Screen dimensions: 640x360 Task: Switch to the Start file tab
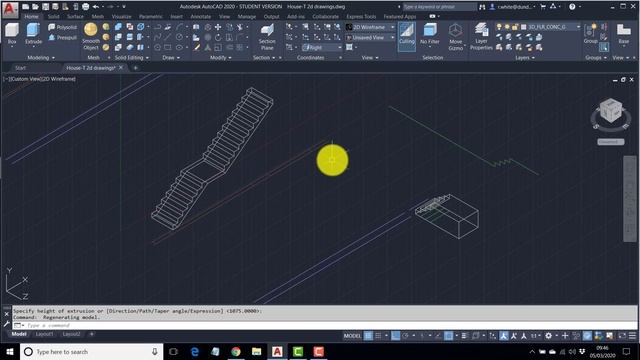tap(20, 68)
